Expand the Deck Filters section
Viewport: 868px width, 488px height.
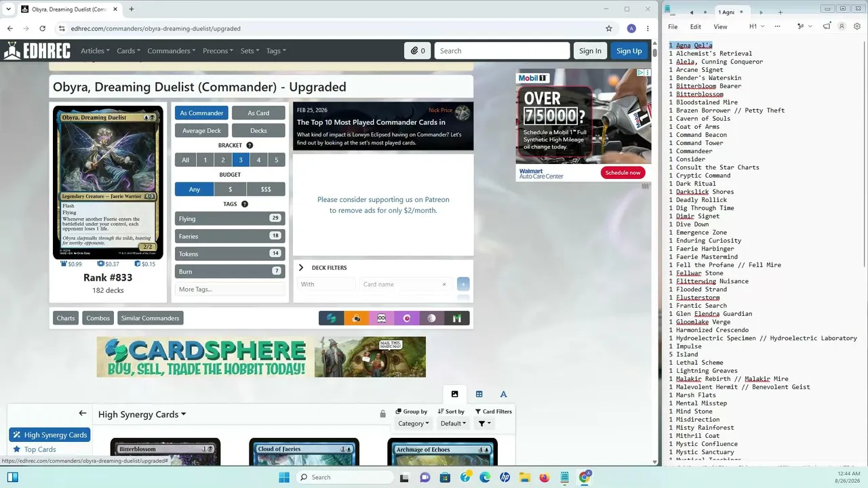pyautogui.click(x=323, y=268)
